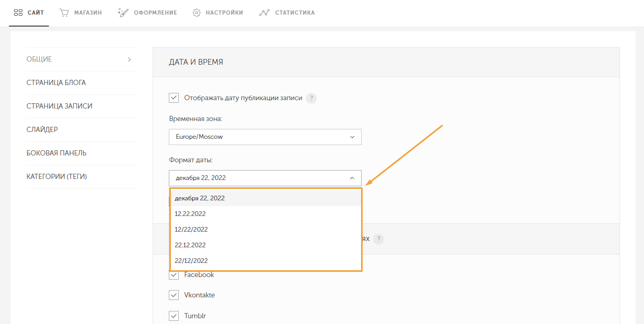This screenshot has width=644, height=324.
Task: Uncheck Отображать дату публикации записи checkbox
Action: [174, 98]
